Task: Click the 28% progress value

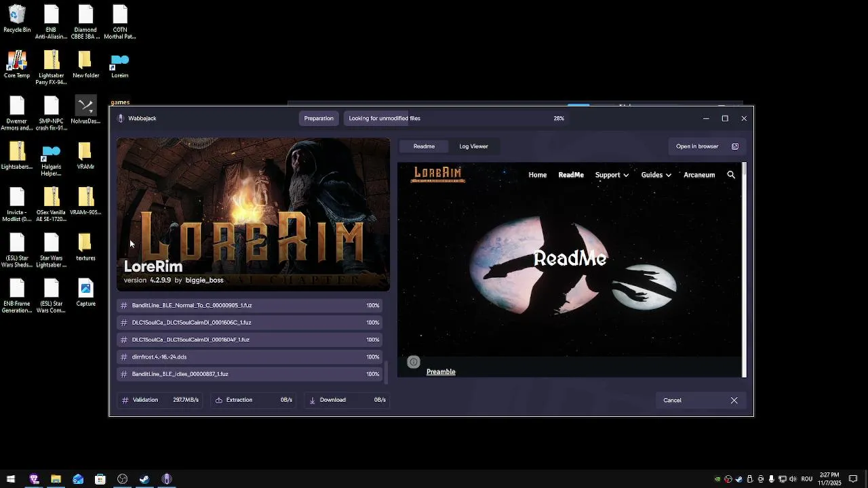Action: point(559,118)
